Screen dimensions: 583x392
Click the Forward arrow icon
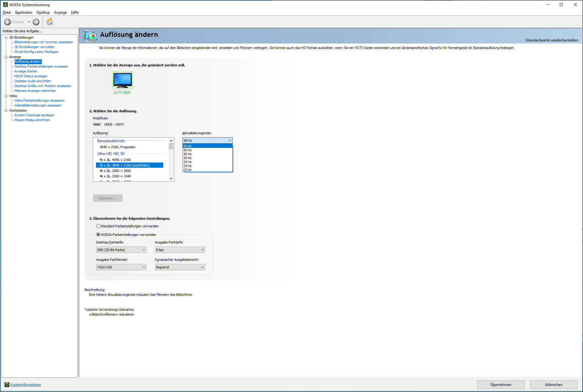(x=36, y=22)
